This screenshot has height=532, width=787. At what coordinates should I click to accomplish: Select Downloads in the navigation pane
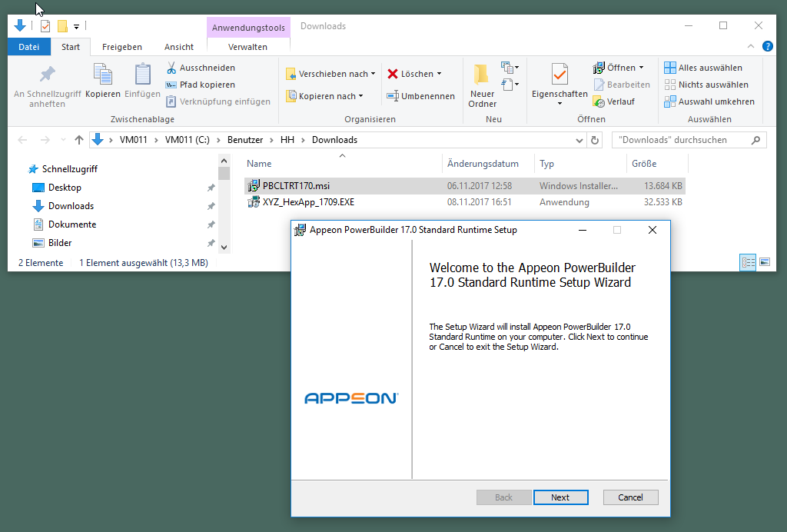point(71,206)
